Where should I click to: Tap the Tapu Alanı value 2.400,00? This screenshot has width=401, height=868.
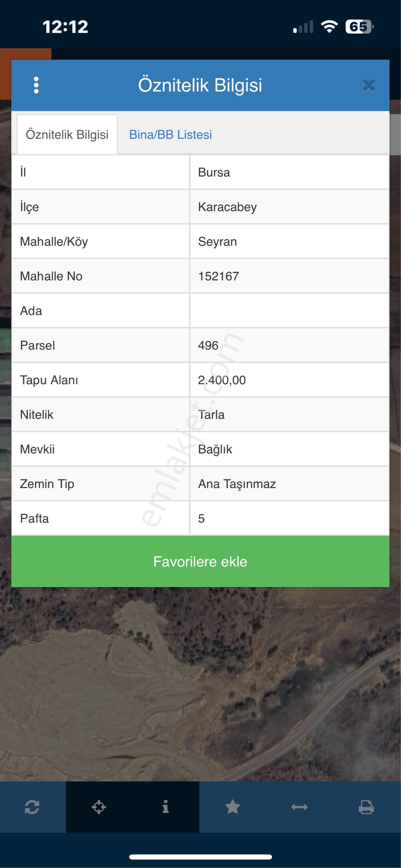point(222,380)
